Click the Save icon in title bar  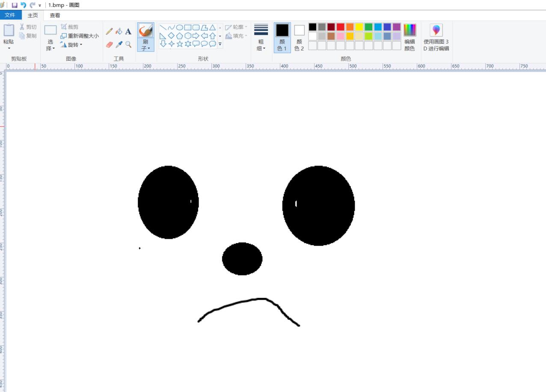point(15,5)
